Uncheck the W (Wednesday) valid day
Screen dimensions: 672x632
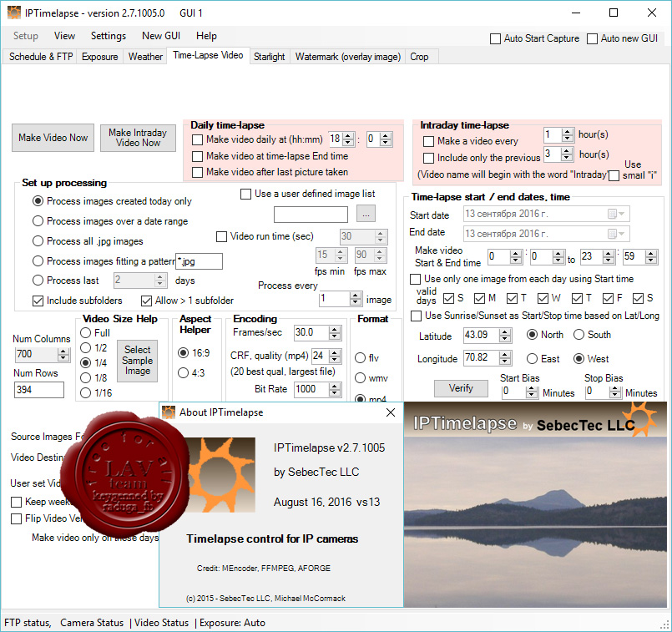tap(543, 298)
